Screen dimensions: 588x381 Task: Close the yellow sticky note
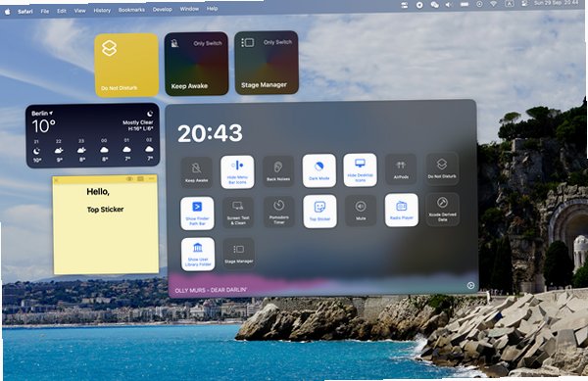[56, 180]
